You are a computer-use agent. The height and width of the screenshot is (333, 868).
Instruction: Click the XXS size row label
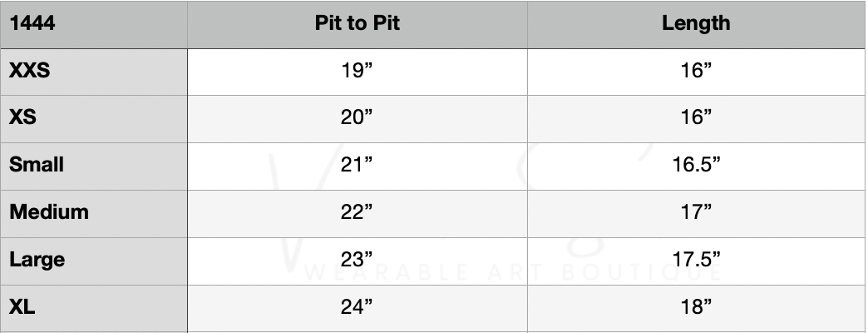[30, 71]
